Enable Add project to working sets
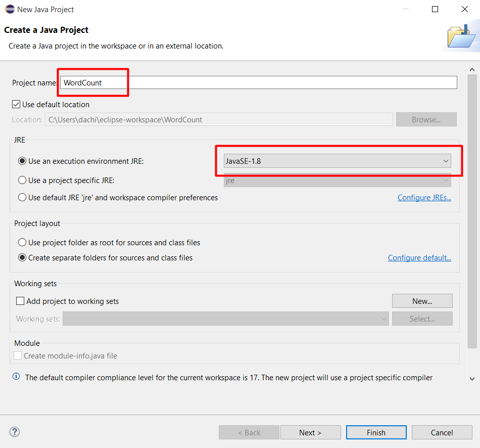Viewport: 480px width, 448px height. tap(20, 301)
